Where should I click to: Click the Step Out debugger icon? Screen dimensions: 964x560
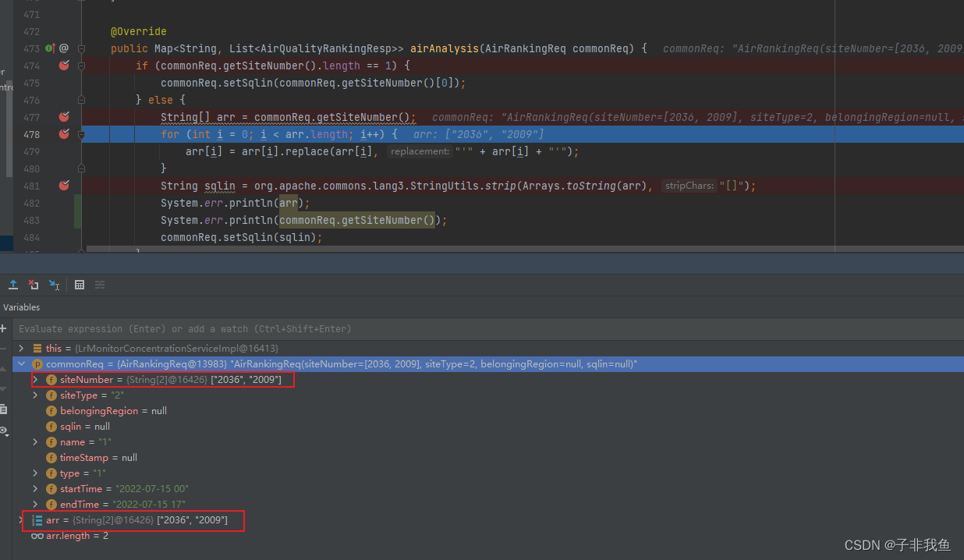click(13, 285)
